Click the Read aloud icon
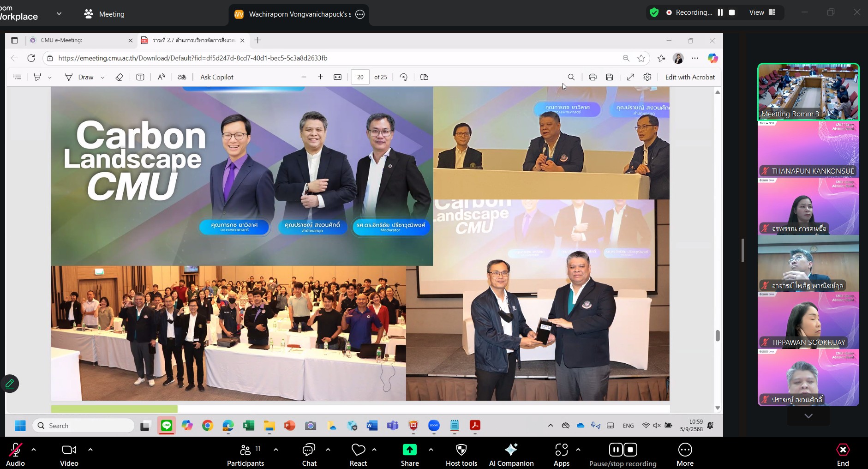Image resolution: width=868 pixels, height=469 pixels. tap(161, 77)
